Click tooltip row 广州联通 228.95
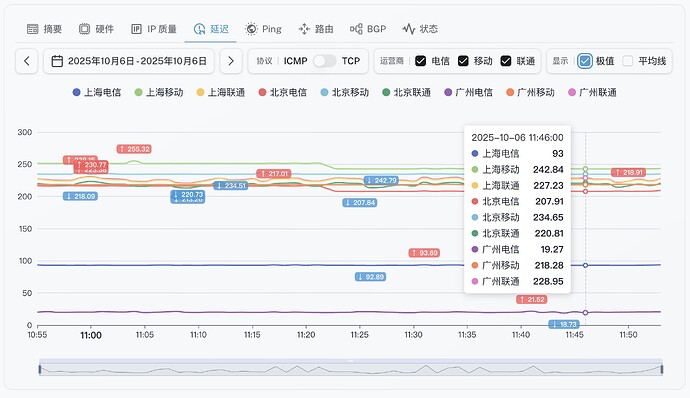690x398 pixels. click(x=517, y=281)
